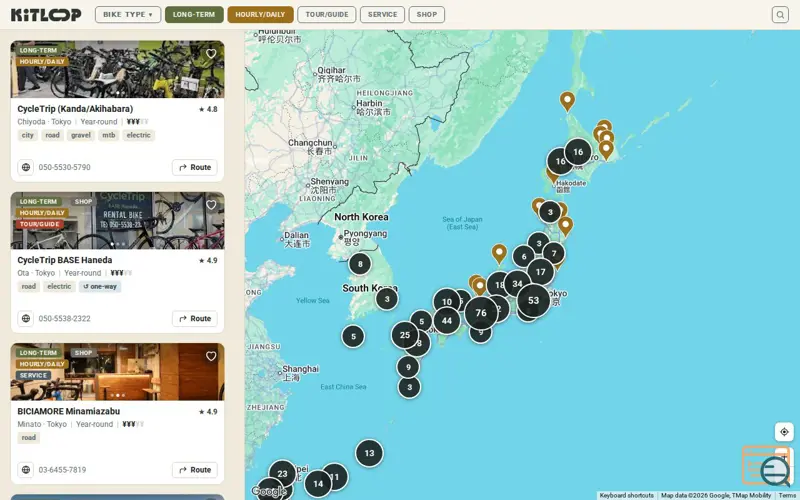Call 050-5538-2322 phone number
The image size is (800, 500).
[64, 318]
